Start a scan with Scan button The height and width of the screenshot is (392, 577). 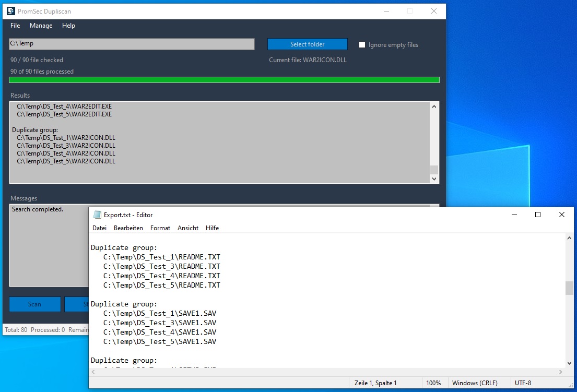click(34, 304)
